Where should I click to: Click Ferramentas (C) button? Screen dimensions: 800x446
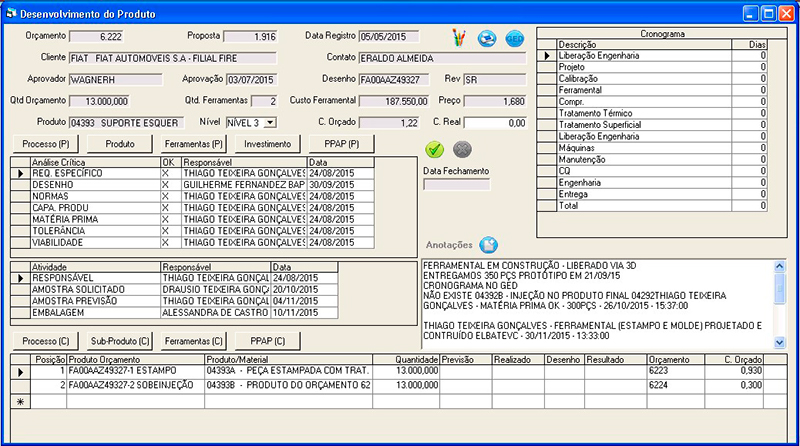pos(194,341)
